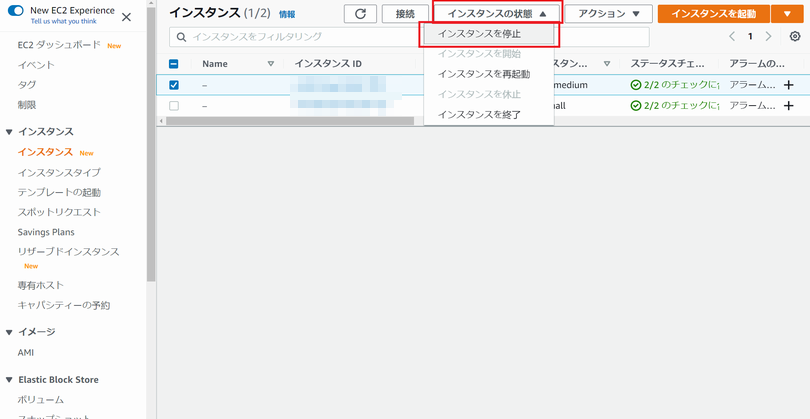Open Savings Plans in sidebar
This screenshot has width=810, height=419.
(x=46, y=232)
